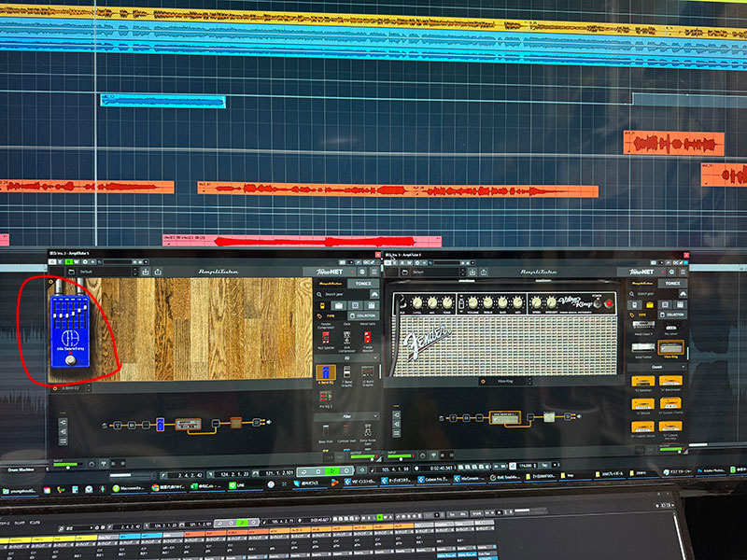Click COLLECTION button in left gear browser

[x=363, y=315]
